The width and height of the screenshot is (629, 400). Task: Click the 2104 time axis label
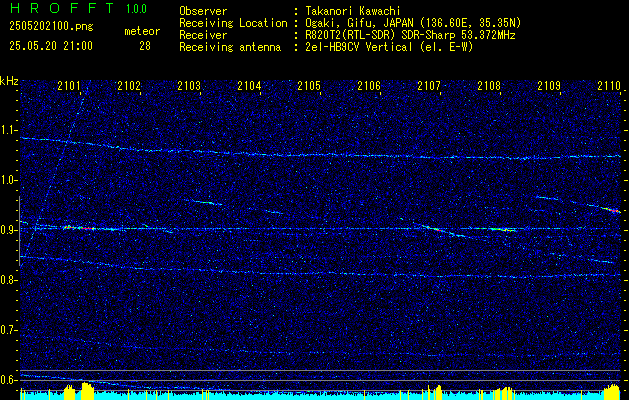249,85
